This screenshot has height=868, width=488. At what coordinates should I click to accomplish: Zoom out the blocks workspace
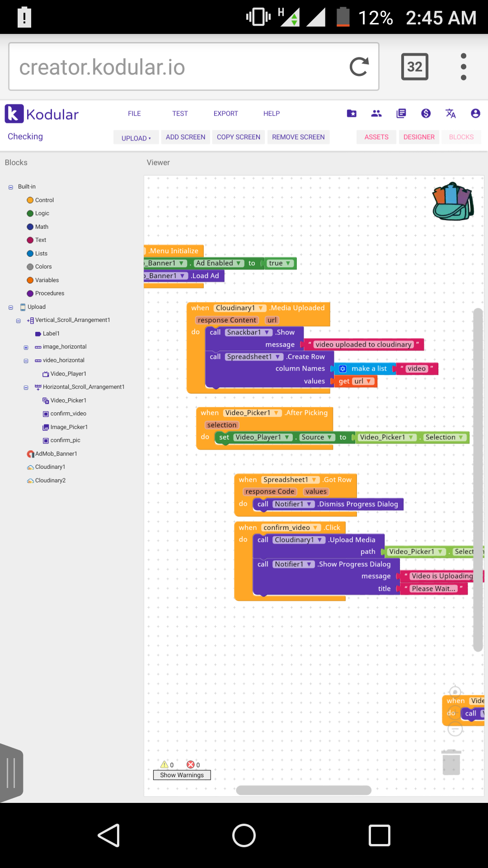tap(455, 729)
